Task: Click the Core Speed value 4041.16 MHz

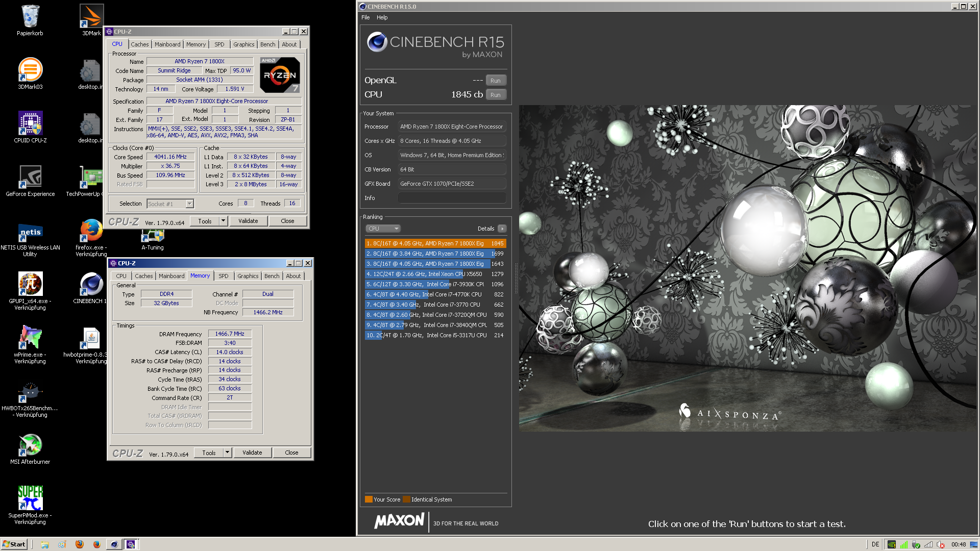Action: 170,157
